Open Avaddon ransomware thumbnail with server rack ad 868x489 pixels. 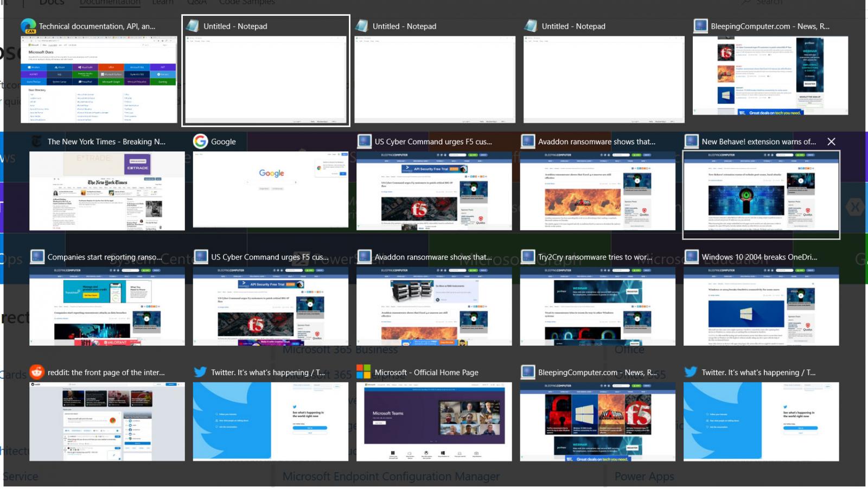[x=434, y=306]
